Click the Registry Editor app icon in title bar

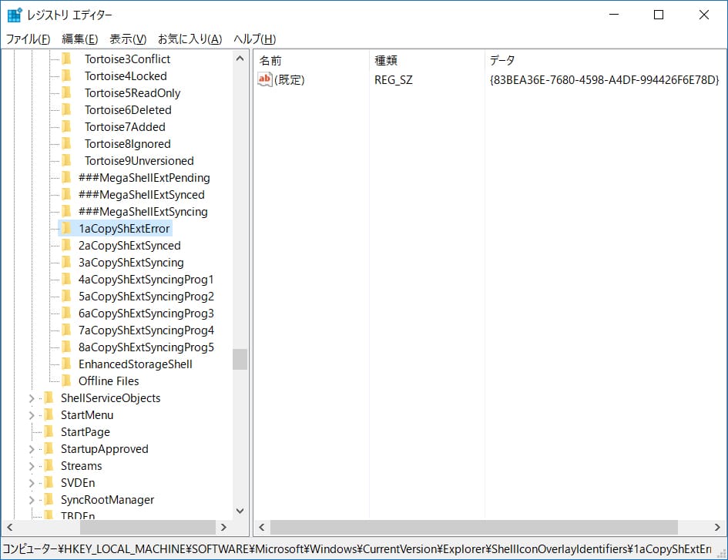tap(15, 15)
